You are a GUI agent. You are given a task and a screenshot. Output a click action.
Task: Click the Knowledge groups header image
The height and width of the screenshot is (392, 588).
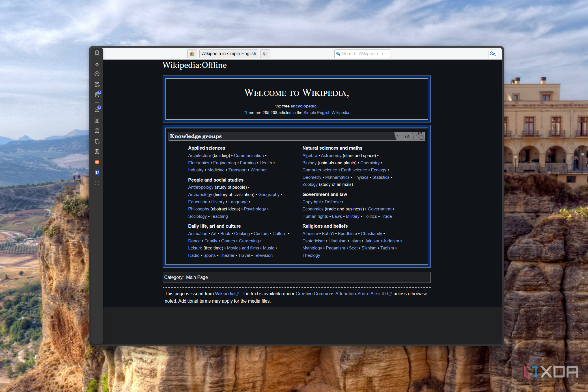[409, 136]
